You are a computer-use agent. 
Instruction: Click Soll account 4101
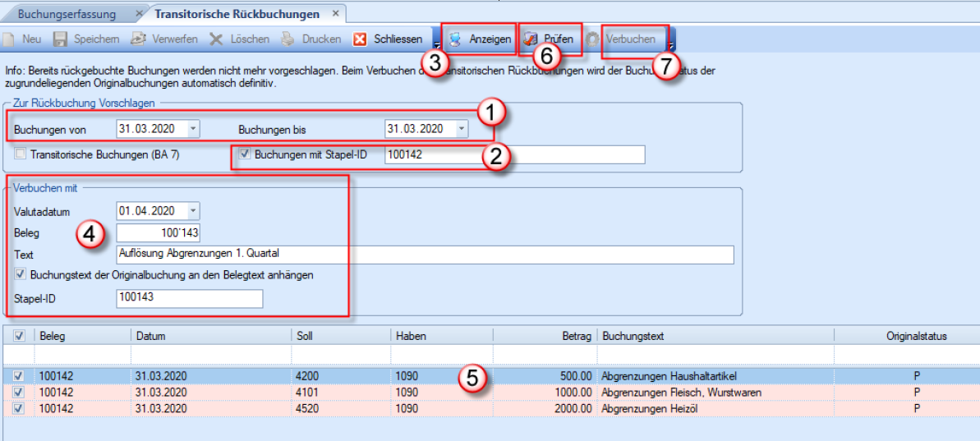(307, 393)
